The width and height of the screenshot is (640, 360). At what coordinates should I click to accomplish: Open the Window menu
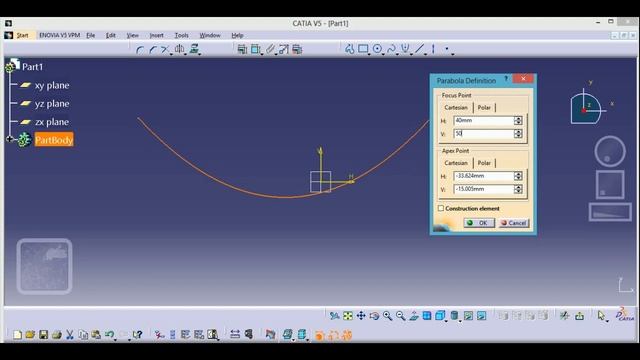(x=210, y=36)
